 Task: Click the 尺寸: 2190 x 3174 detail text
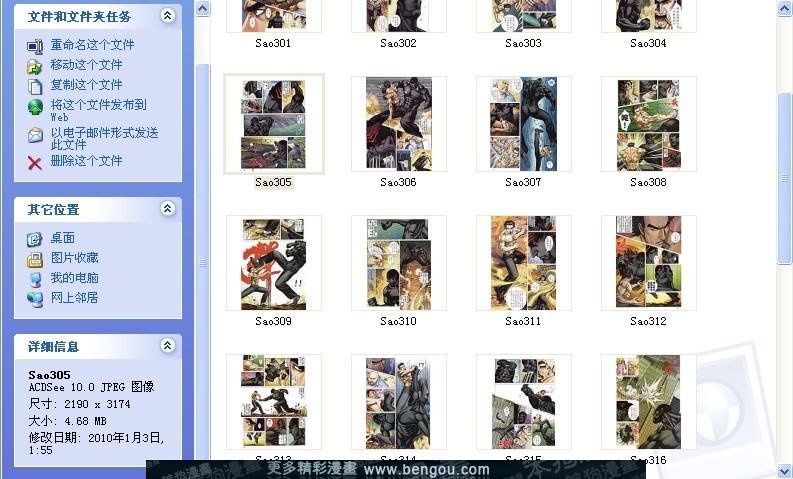point(79,404)
